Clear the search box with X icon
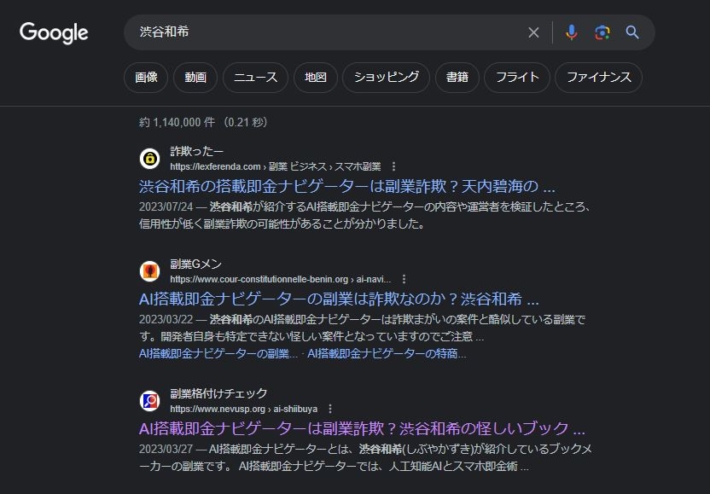Viewport: 710px width, 494px height. [533, 32]
